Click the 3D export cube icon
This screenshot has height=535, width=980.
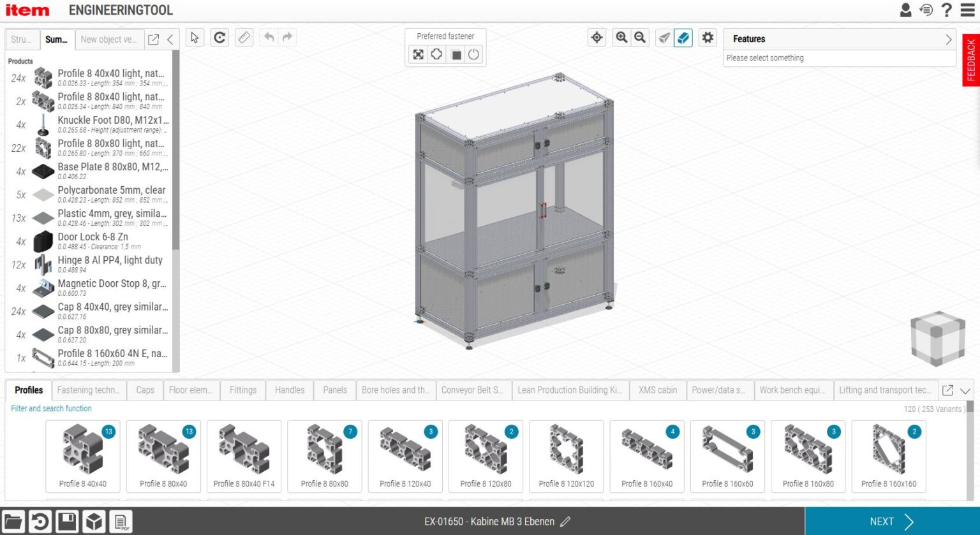(x=93, y=521)
